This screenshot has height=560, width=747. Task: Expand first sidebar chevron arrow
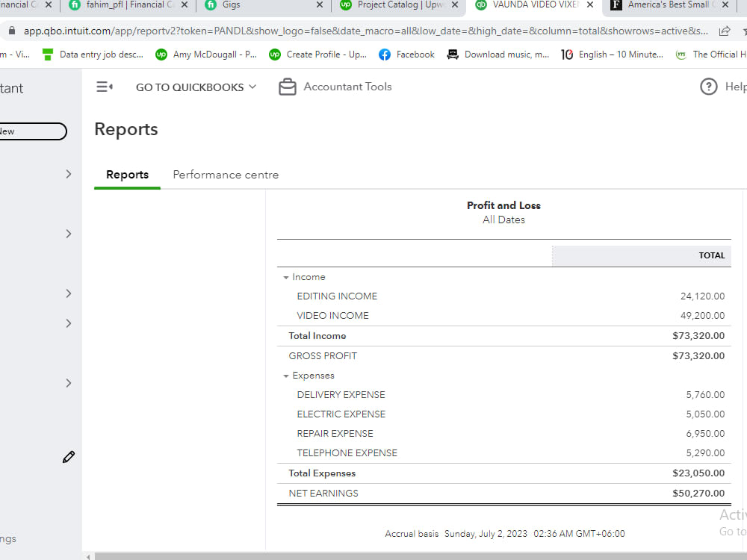pyautogui.click(x=69, y=174)
